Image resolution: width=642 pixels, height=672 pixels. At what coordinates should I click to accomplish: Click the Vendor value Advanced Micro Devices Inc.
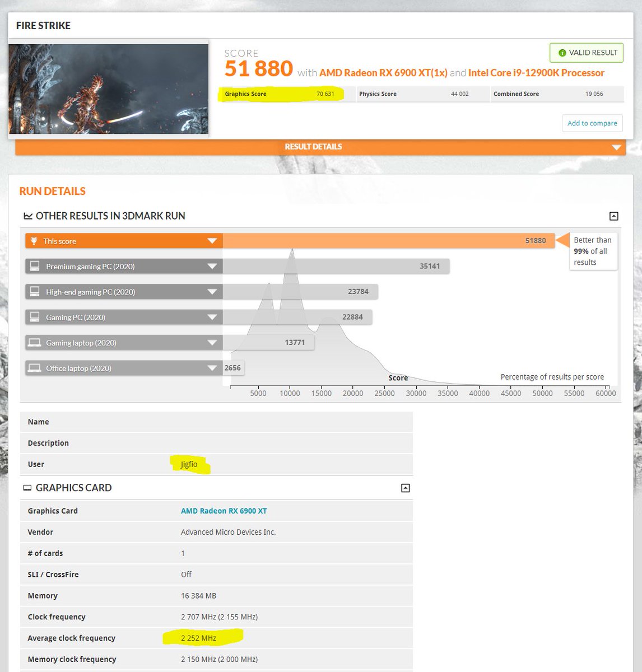tap(229, 532)
